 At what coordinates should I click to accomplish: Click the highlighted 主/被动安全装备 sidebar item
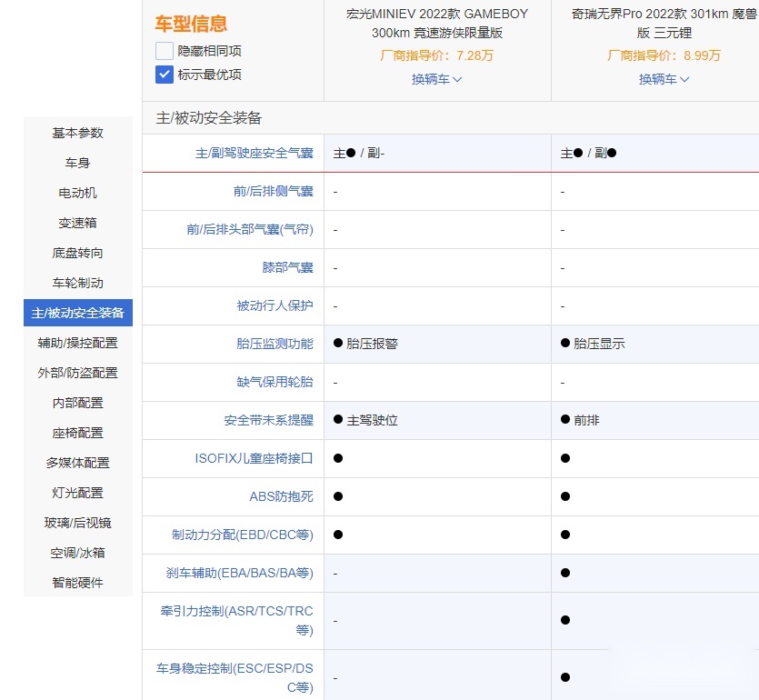pyautogui.click(x=78, y=313)
